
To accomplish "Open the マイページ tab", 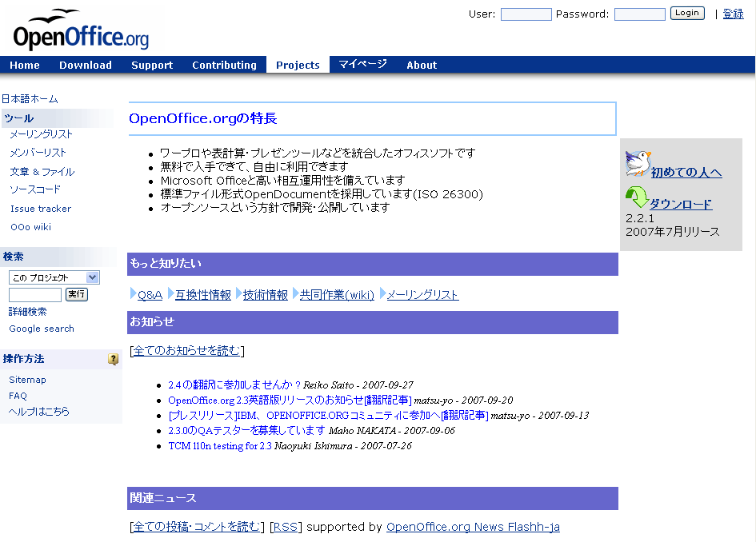I will pos(362,64).
